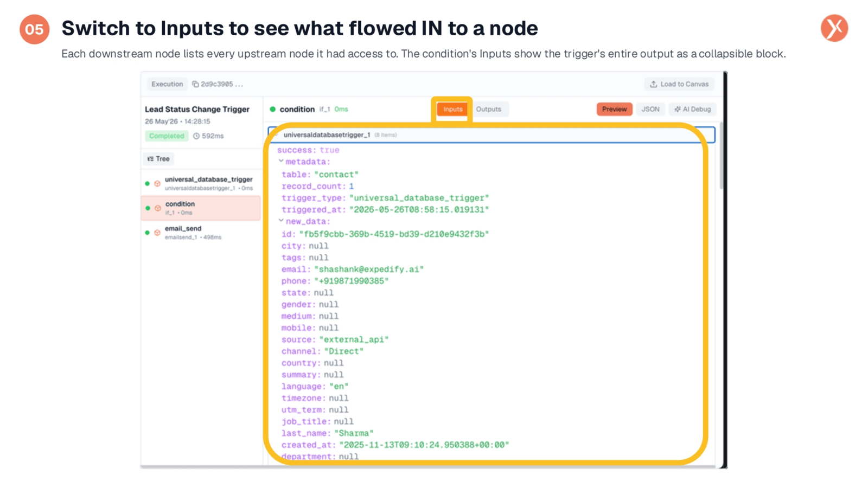Click the last_name value "Sharma"

[354, 433]
